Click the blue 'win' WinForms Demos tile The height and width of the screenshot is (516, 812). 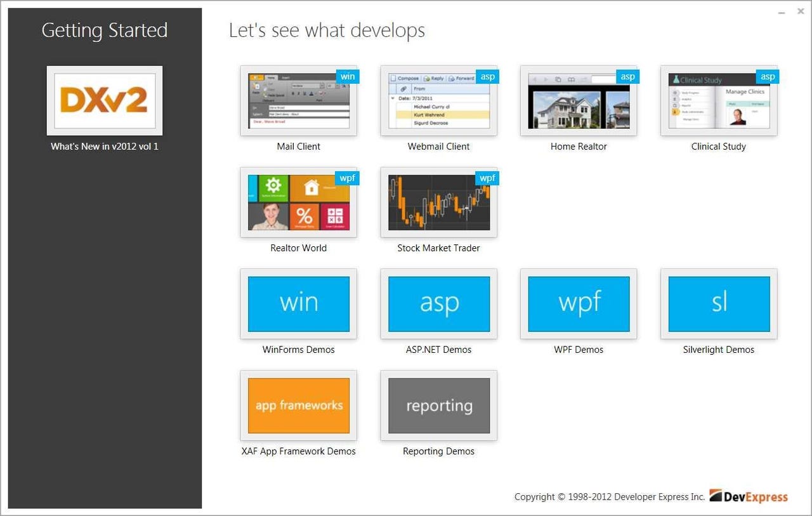298,304
